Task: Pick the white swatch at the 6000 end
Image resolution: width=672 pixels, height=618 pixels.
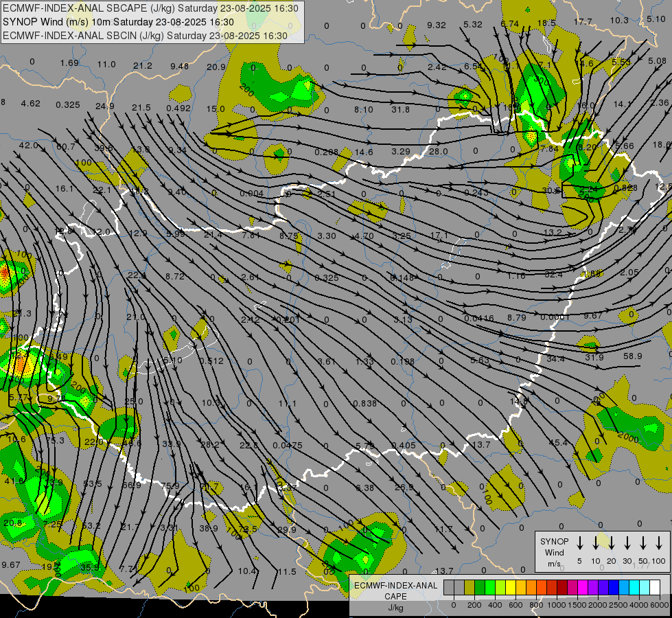Action: 654,587
